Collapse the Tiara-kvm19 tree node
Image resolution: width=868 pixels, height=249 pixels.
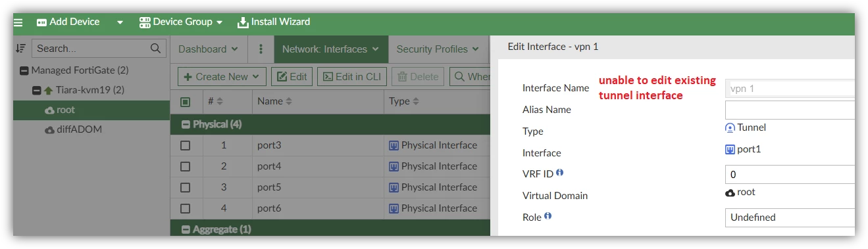(37, 90)
